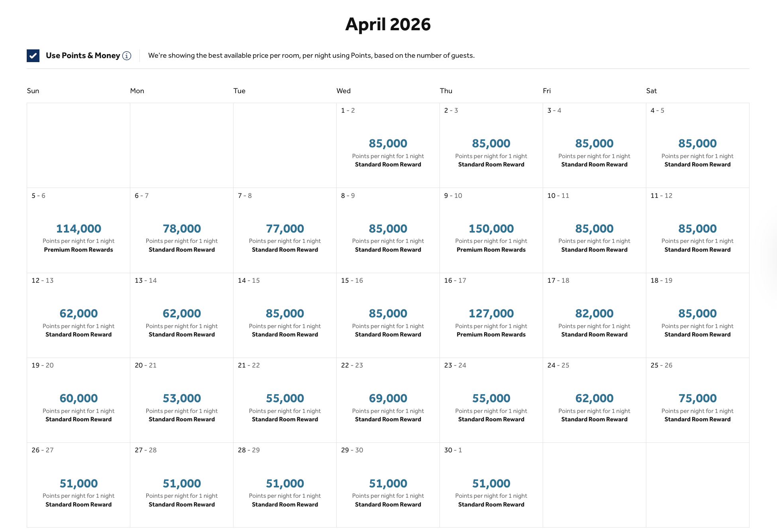
Task: Pick the April 7 - 8 night, 77,000 points
Action: (x=285, y=231)
